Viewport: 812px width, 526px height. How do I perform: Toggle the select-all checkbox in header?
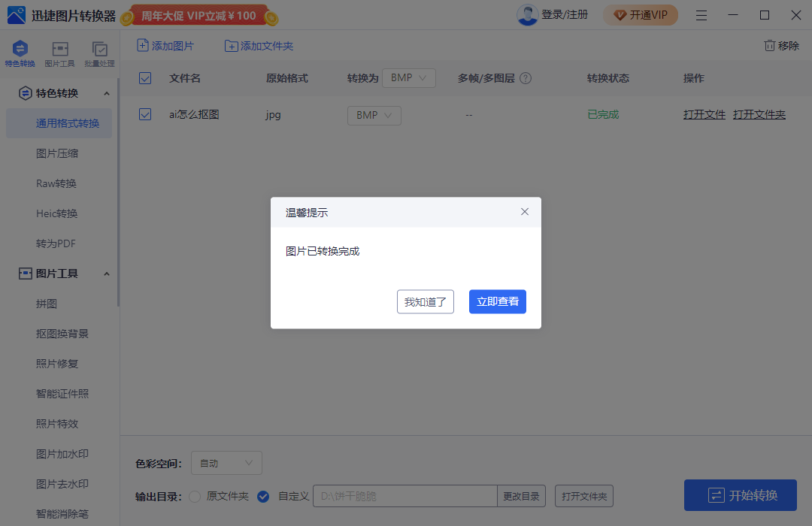(145, 78)
